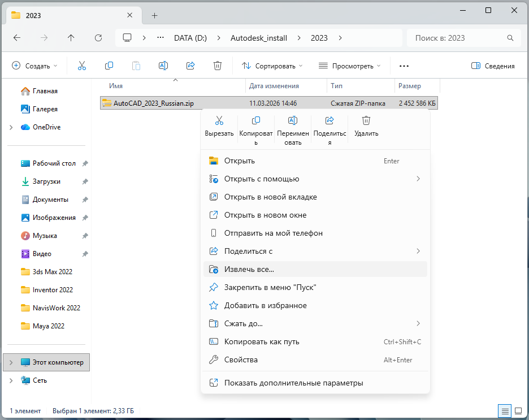Click Копировать in the context menu

(x=255, y=130)
